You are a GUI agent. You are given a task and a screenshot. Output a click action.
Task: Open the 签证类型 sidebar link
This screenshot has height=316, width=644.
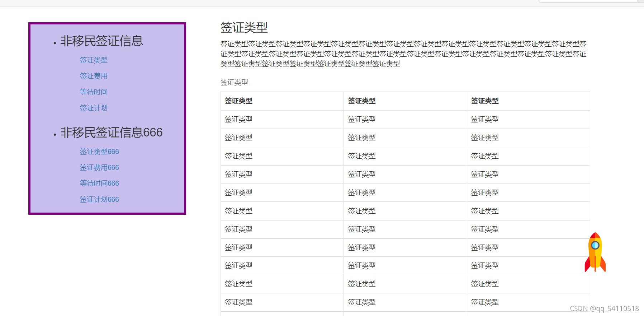coord(94,60)
